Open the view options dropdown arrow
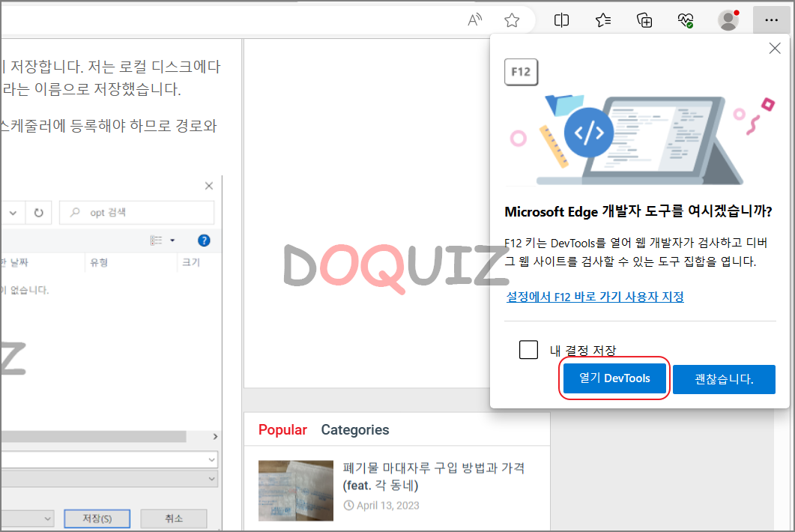The height and width of the screenshot is (532, 795). tap(172, 241)
